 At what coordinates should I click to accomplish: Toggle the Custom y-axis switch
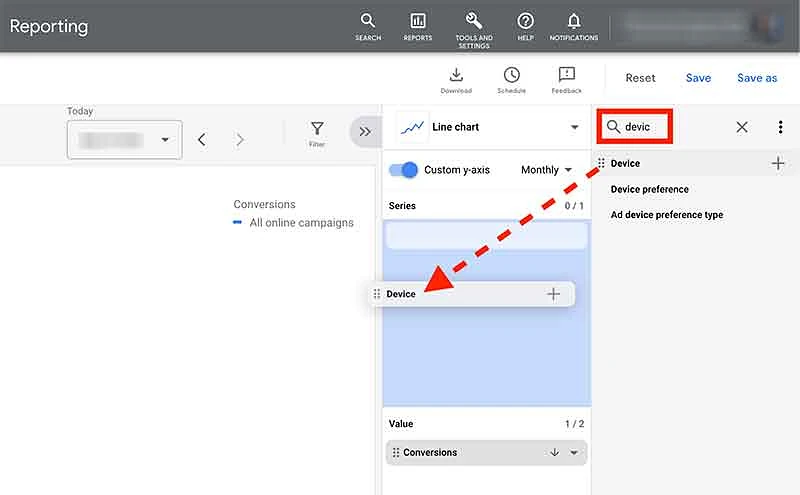coord(403,170)
